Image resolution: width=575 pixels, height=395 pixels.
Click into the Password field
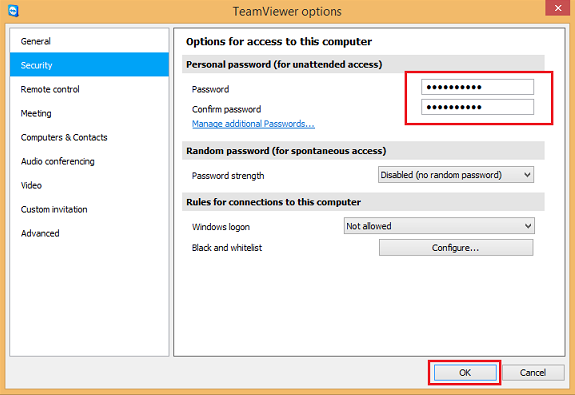coord(477,87)
